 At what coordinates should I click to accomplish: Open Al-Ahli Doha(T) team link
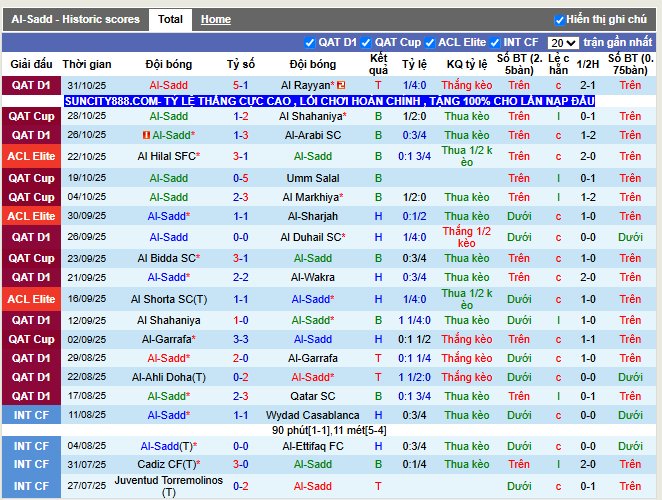[x=168, y=377]
